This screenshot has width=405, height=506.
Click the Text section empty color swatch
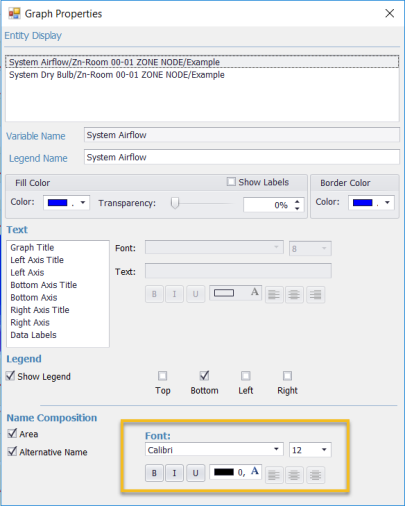(224, 293)
